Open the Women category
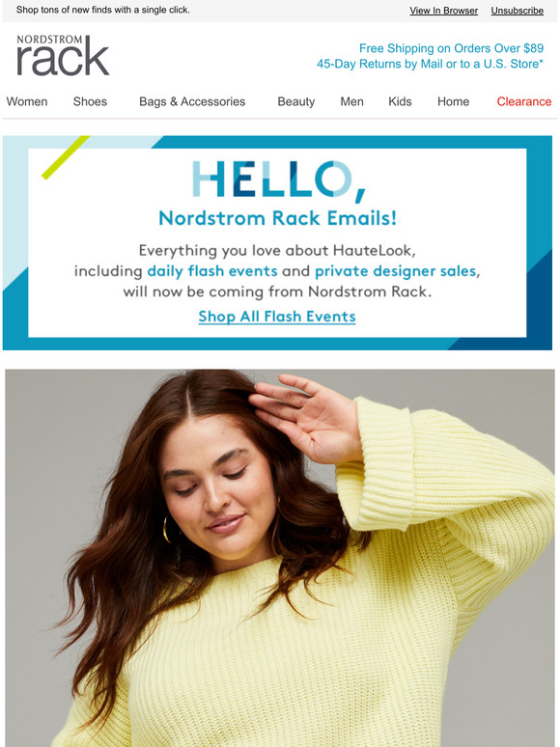 coord(27,101)
